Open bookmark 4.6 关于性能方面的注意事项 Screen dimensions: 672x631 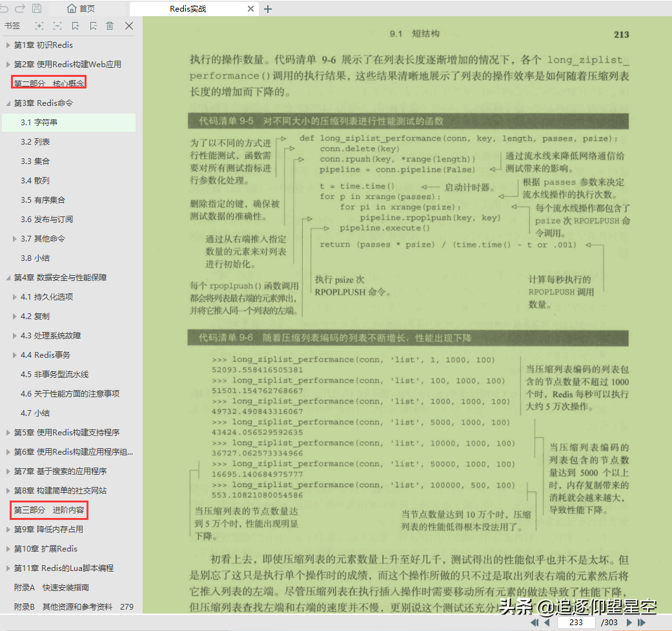point(70,393)
